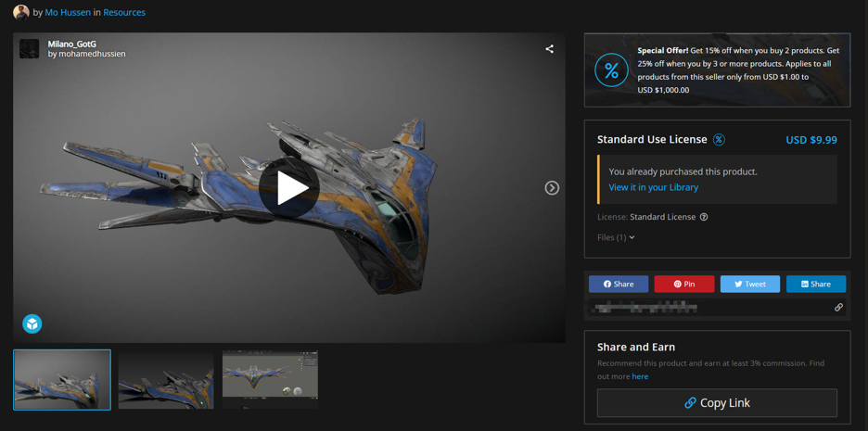
Task: Share on LinkedIn
Action: [x=816, y=284]
